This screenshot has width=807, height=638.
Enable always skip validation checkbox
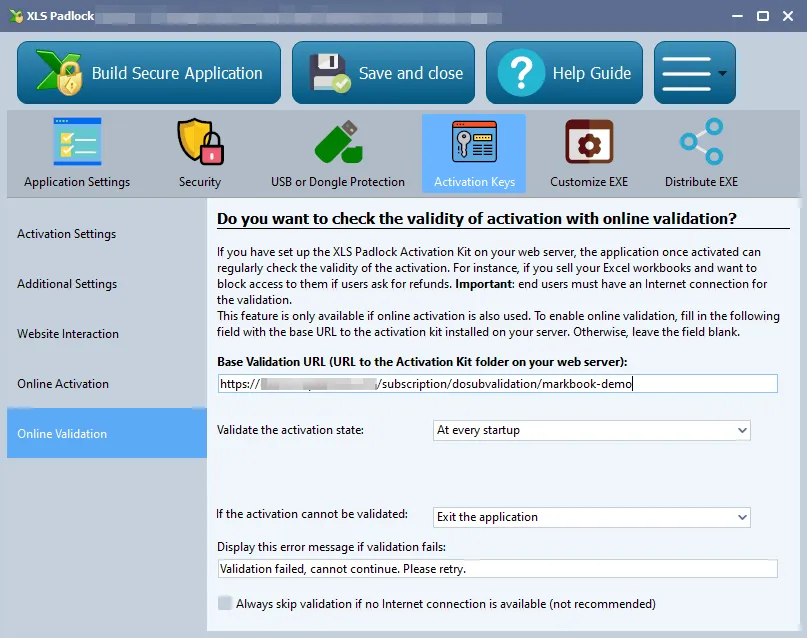225,603
